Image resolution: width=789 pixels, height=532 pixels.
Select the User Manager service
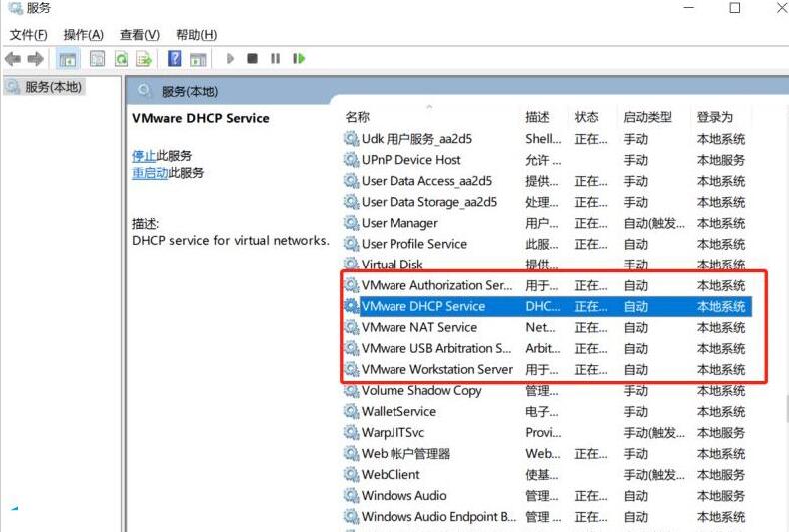point(547,223)
